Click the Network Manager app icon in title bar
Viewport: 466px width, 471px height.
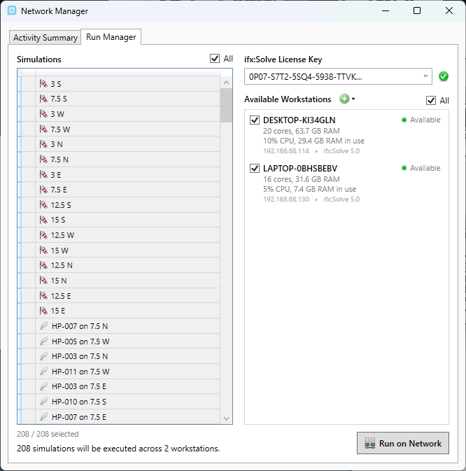pos(12,11)
